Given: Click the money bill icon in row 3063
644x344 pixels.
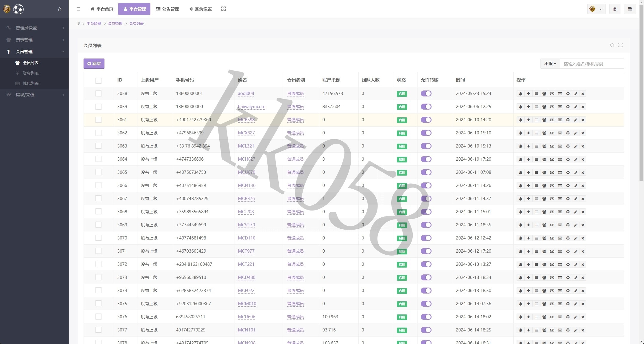Looking at the screenshot, I should (x=552, y=146).
